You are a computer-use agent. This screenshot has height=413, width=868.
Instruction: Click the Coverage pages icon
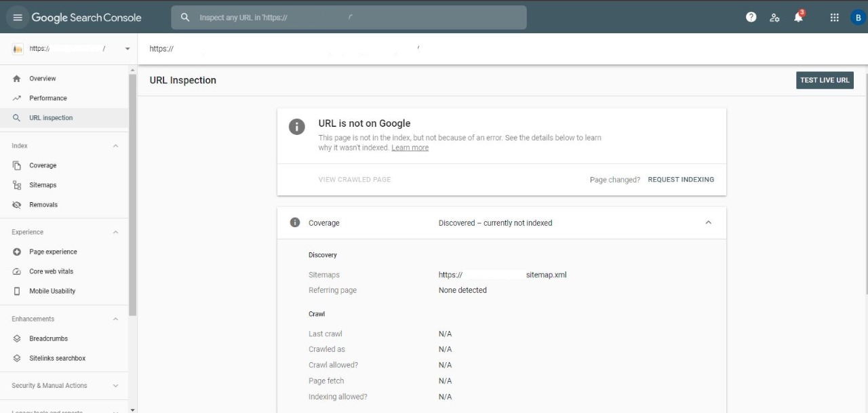[17, 165]
